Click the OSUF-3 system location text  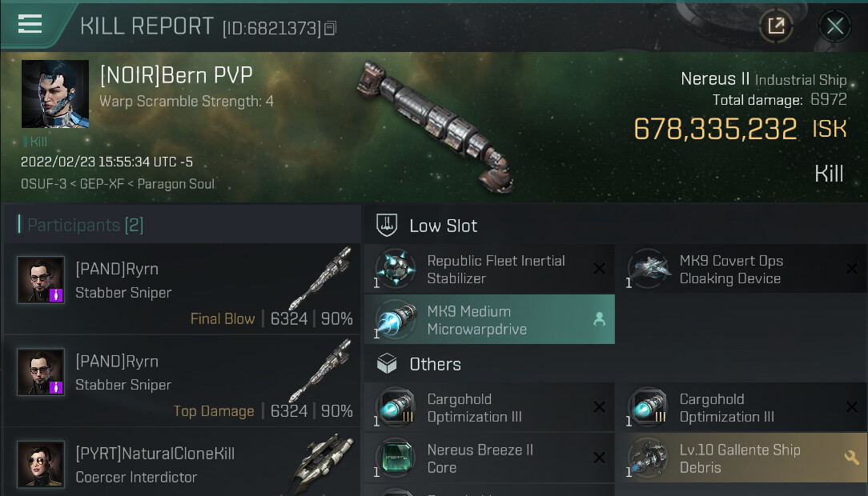(x=46, y=184)
